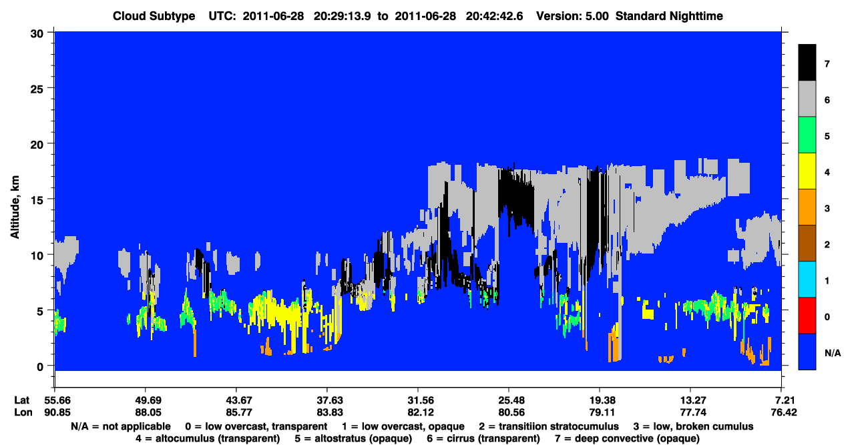Click the 'Version: 5.00' text in the title

572,16
